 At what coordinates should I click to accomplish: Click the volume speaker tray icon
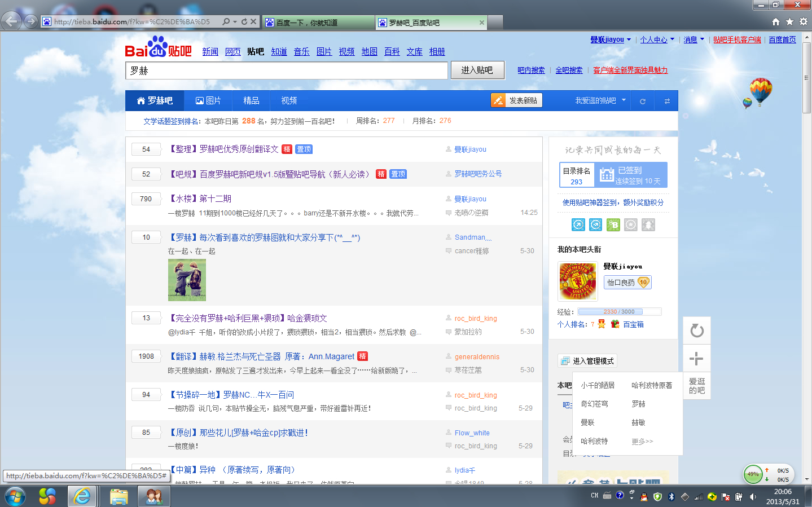pyautogui.click(x=753, y=497)
